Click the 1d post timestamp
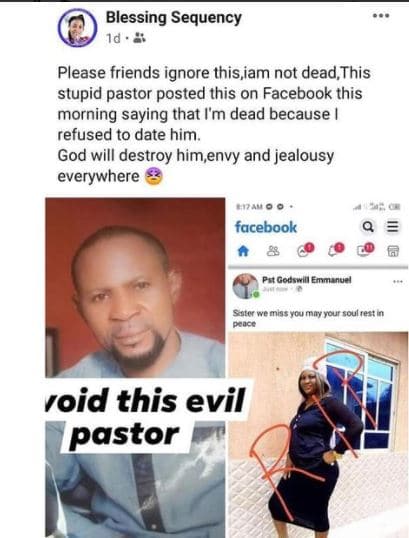Screen dimensions: 409x538 [x=113, y=38]
